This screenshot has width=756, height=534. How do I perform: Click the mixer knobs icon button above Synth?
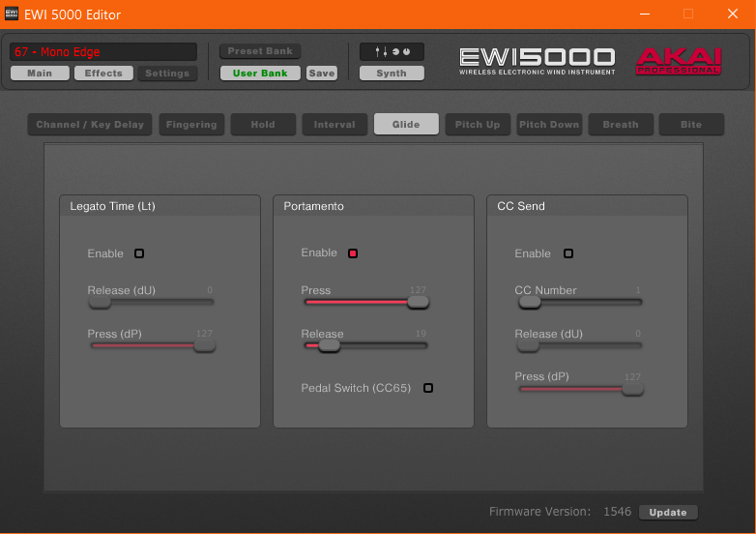coord(392,51)
